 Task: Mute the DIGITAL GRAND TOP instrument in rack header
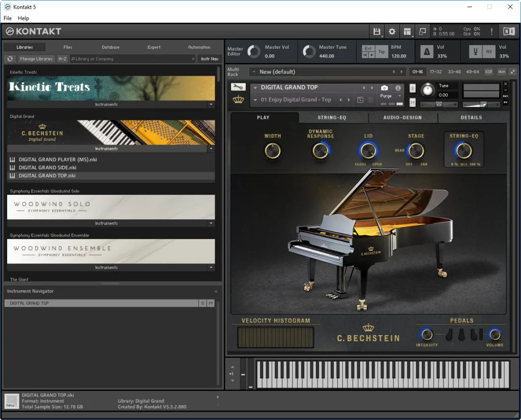pyautogui.click(x=412, y=103)
